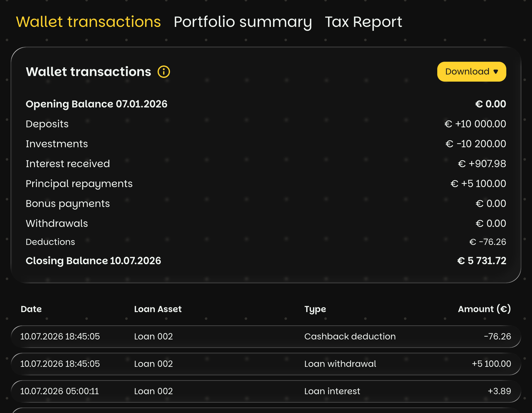This screenshot has height=413, width=532.
Task: Switch to the Wallet transactions tab
Action: [88, 22]
